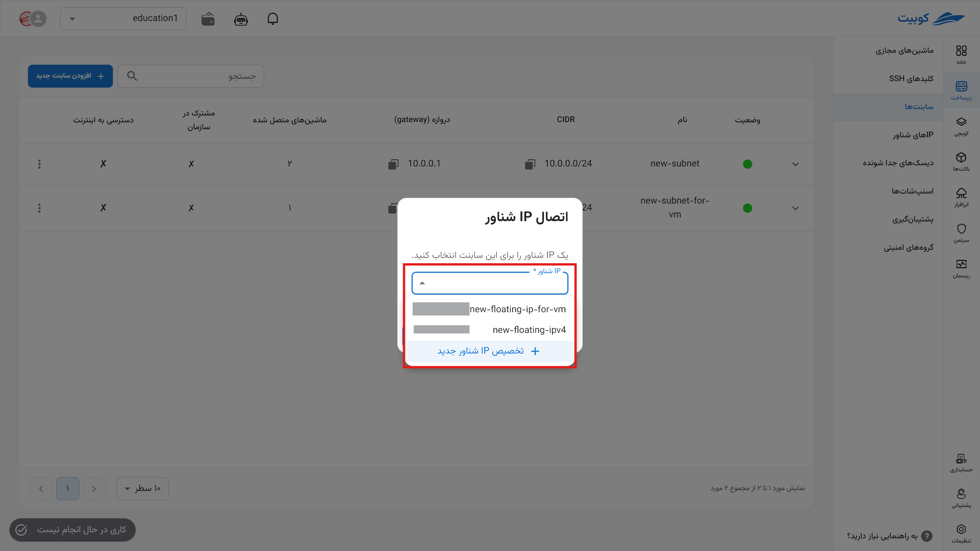Image resolution: width=980 pixels, height=551 pixels.
Task: Open the Buckets (باکت‌ها) sidebar icon
Action: 961,162
